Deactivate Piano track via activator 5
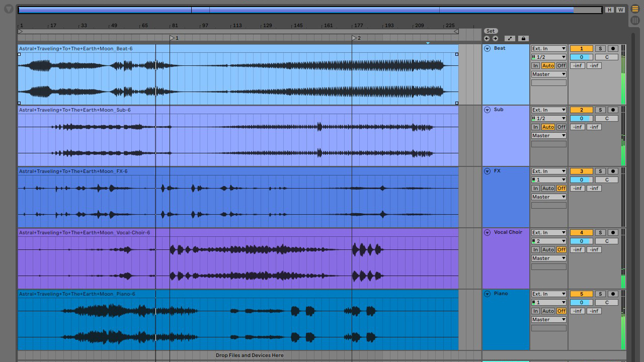This screenshot has width=644, height=362. [x=582, y=294]
